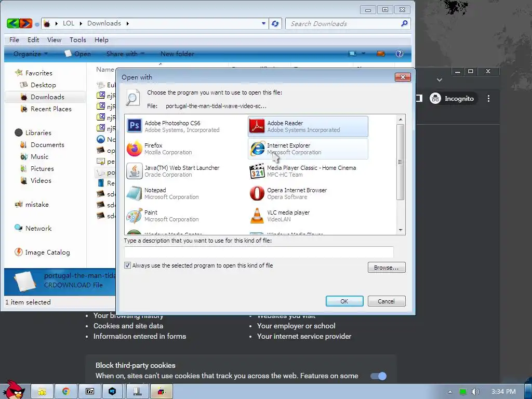Choose the VLC media player cone icon
The height and width of the screenshot is (399, 532).
(257, 216)
